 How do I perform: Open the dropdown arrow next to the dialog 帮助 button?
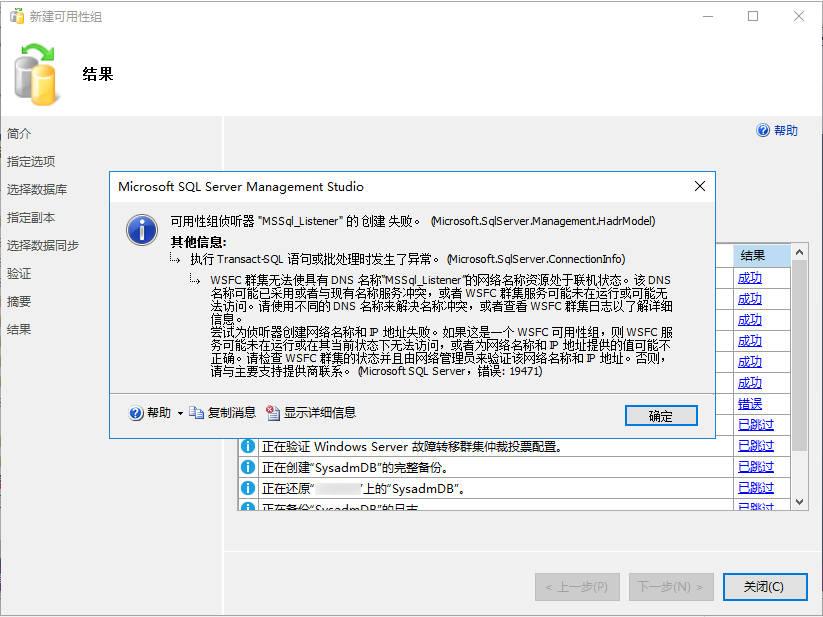(x=180, y=413)
